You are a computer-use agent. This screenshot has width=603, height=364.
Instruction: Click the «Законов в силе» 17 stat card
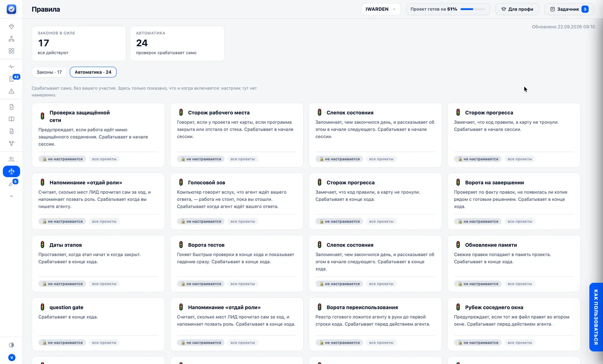(x=79, y=43)
